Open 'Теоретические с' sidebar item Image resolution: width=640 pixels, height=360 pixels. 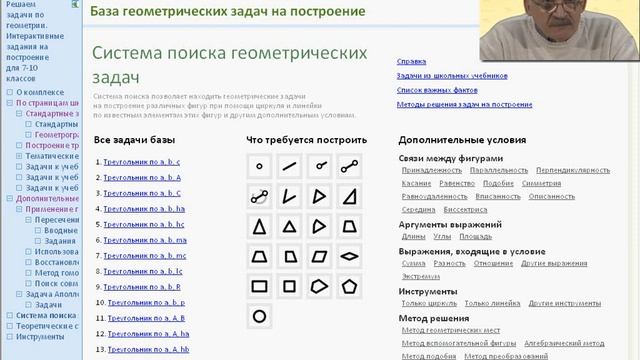coord(47,326)
